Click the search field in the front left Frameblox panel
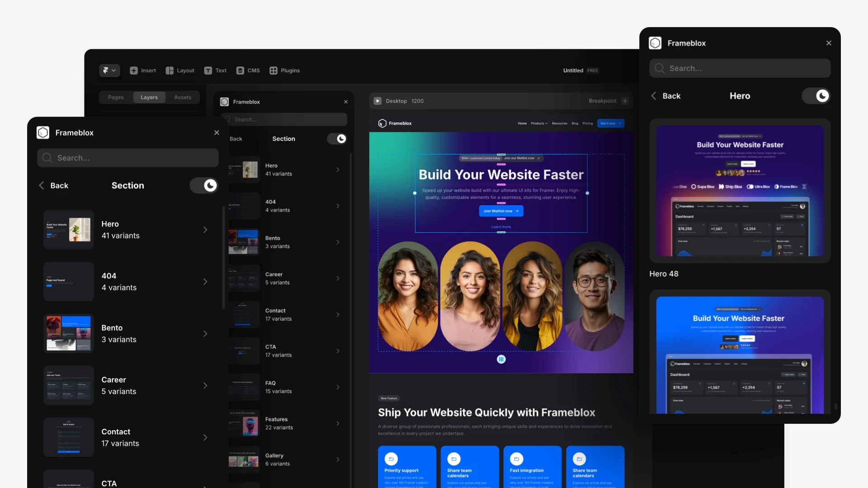The height and width of the screenshot is (488, 868). [128, 158]
